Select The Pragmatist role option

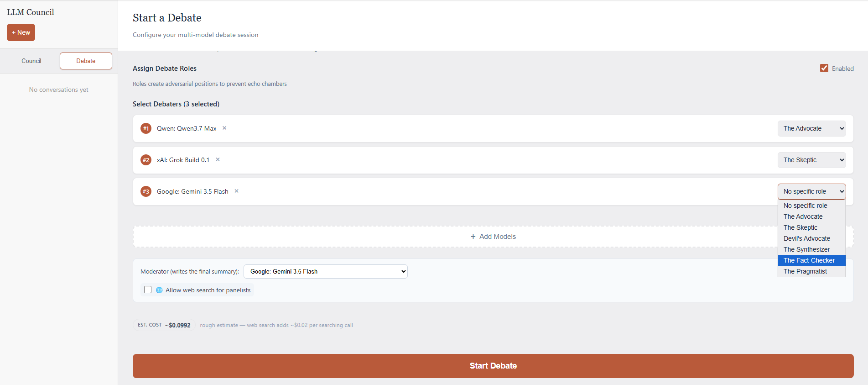tap(812, 271)
